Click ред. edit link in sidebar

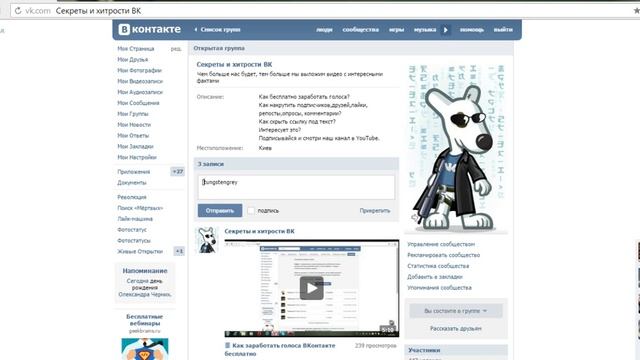176,49
